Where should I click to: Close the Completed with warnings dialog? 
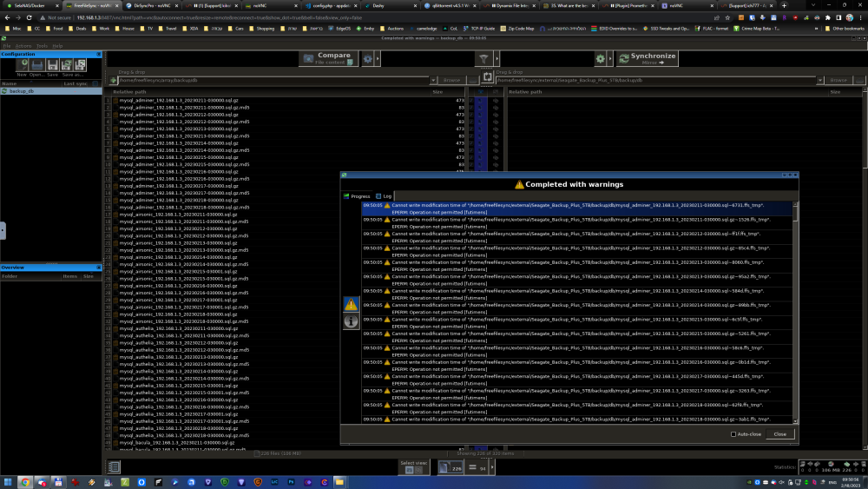pyautogui.click(x=780, y=434)
